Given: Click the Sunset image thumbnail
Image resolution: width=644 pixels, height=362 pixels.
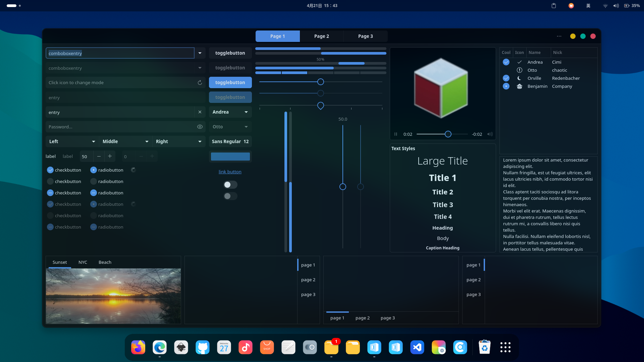Looking at the screenshot, I should (x=113, y=296).
